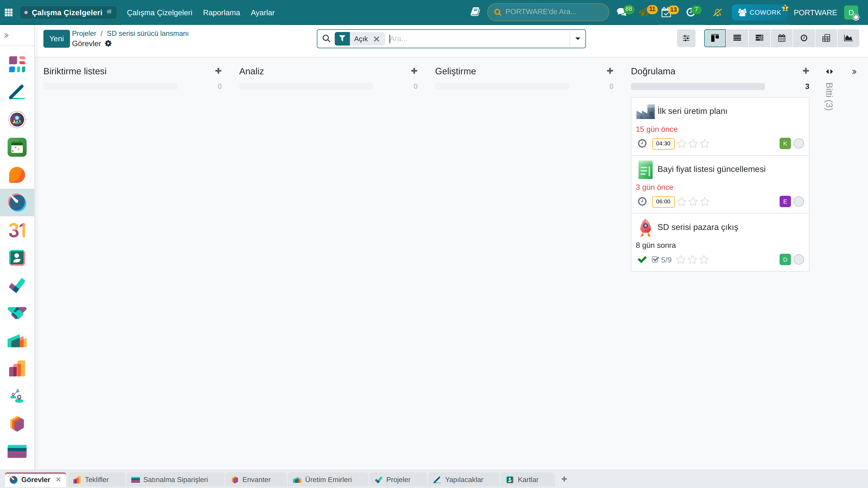Open Raporlama menu

[221, 12]
